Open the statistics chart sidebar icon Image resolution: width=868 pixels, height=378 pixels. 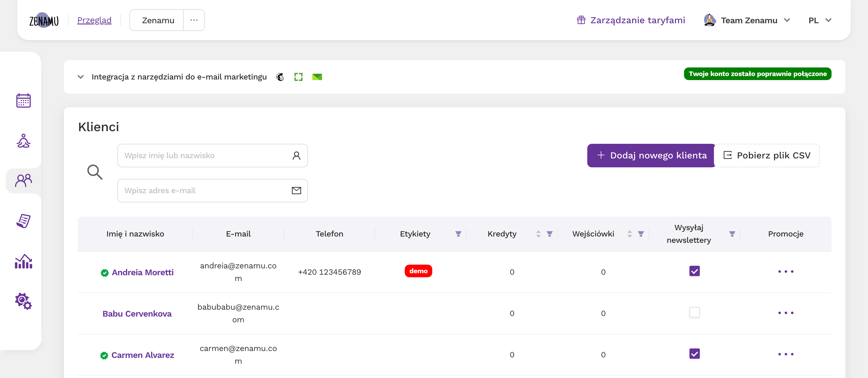point(24,261)
